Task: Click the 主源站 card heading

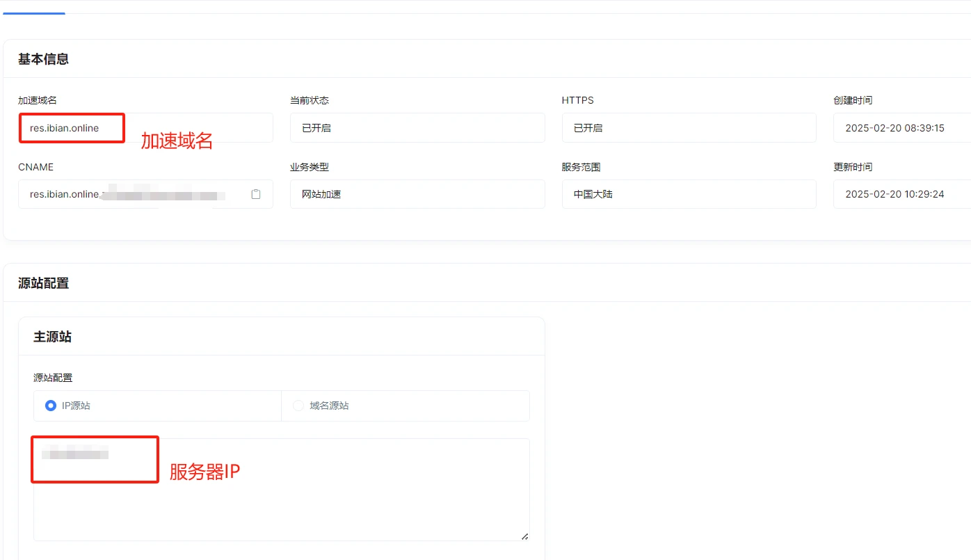Action: coord(53,337)
